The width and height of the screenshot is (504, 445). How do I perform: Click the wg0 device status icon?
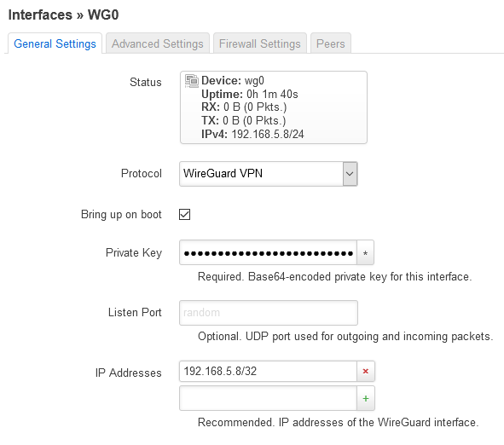point(192,81)
